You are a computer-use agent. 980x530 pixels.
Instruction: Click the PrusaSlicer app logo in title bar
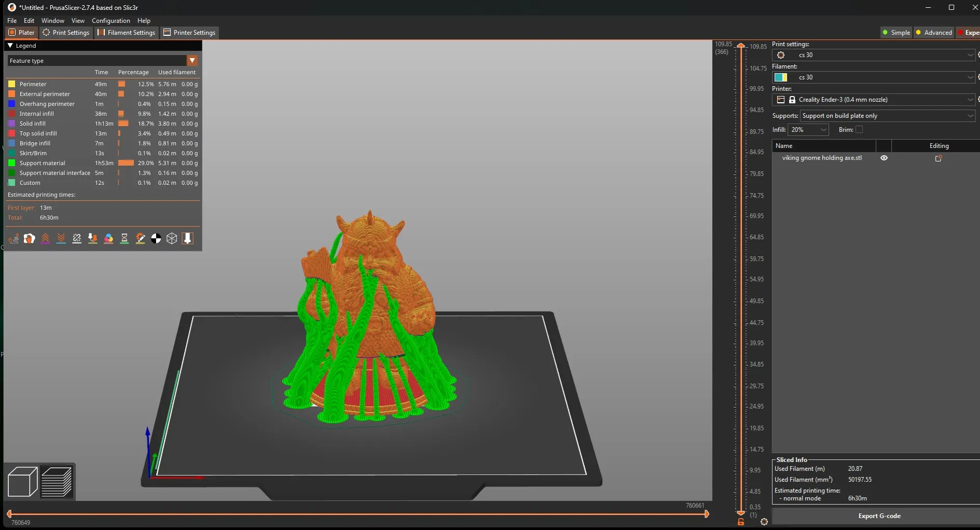pyautogui.click(x=12, y=7)
